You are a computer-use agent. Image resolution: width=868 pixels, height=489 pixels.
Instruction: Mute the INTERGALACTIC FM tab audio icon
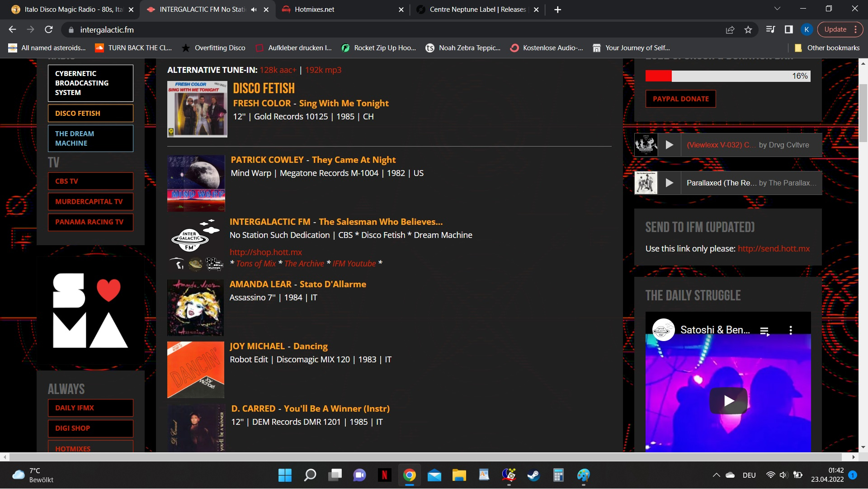[254, 9]
